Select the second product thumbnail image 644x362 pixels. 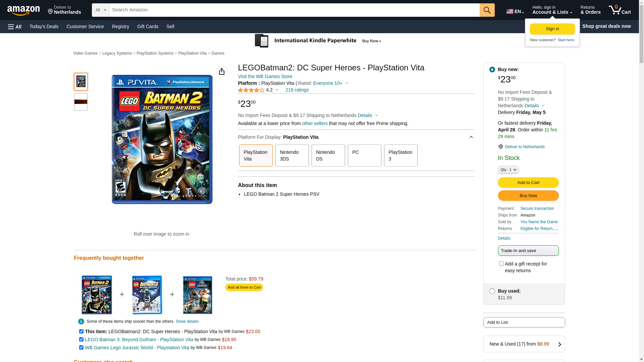coord(81,102)
